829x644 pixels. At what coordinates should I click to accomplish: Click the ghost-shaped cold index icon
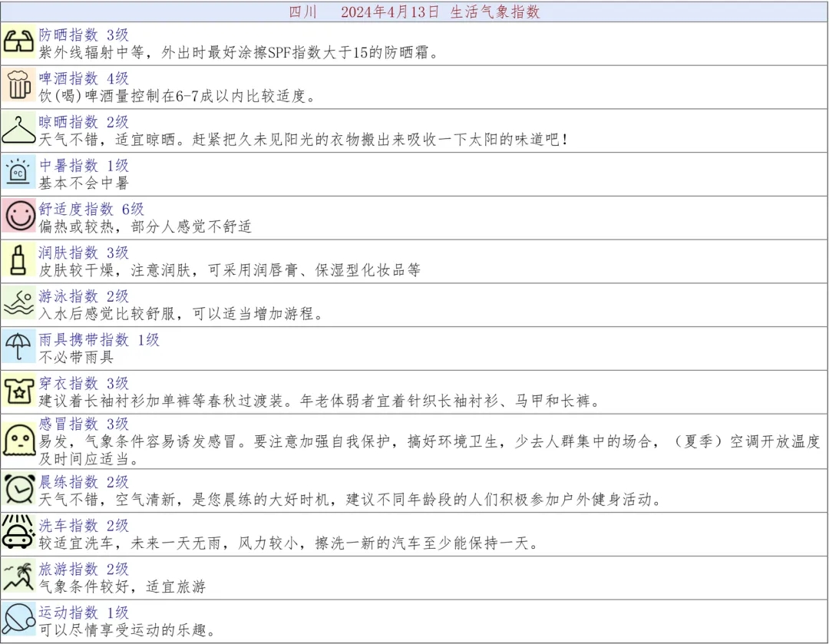[19, 441]
